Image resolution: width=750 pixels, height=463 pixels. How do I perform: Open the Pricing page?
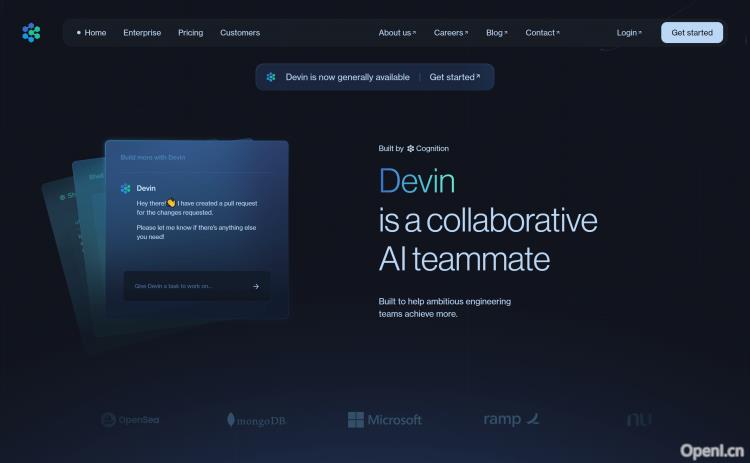190,33
